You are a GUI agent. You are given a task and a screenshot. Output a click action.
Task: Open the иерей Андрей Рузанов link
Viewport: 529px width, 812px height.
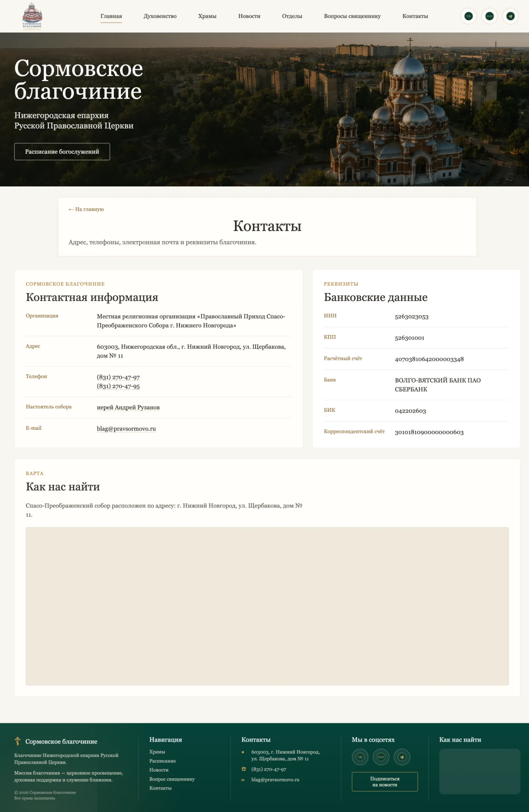(x=128, y=408)
